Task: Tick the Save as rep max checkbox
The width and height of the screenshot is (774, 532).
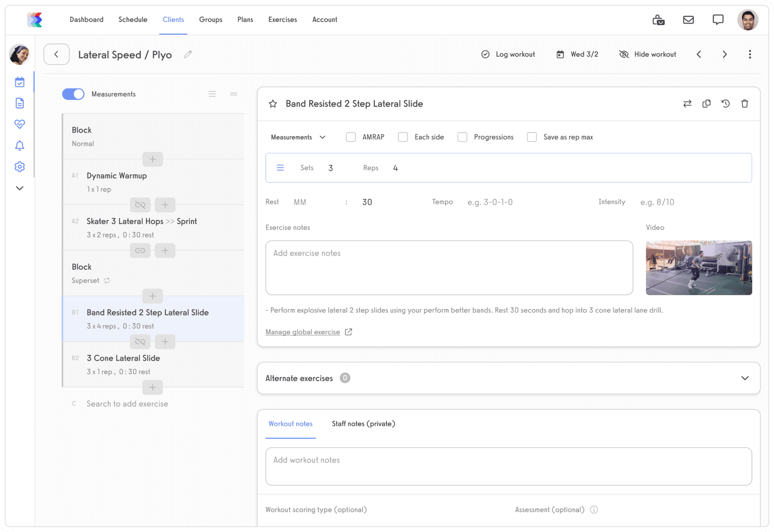Action: point(532,137)
